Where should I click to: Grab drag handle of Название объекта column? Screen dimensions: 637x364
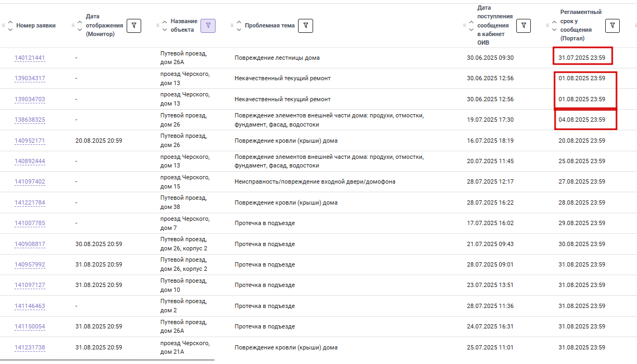(157, 25)
